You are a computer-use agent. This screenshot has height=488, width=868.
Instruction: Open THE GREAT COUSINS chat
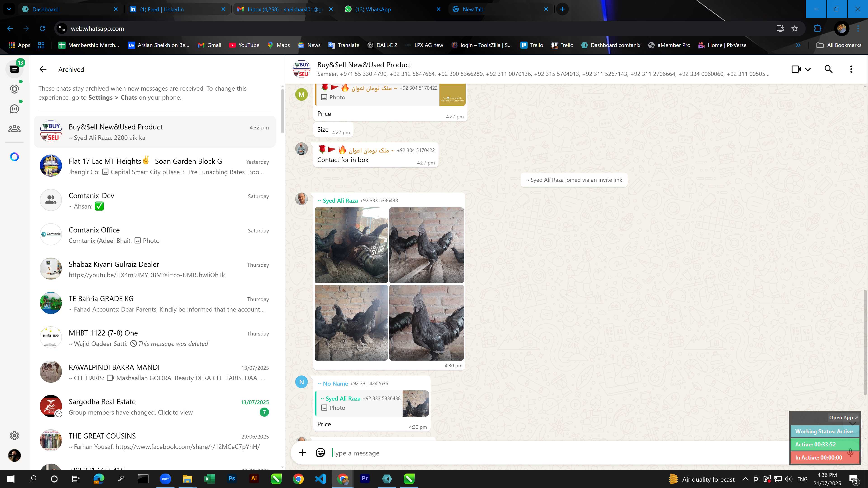click(155, 441)
